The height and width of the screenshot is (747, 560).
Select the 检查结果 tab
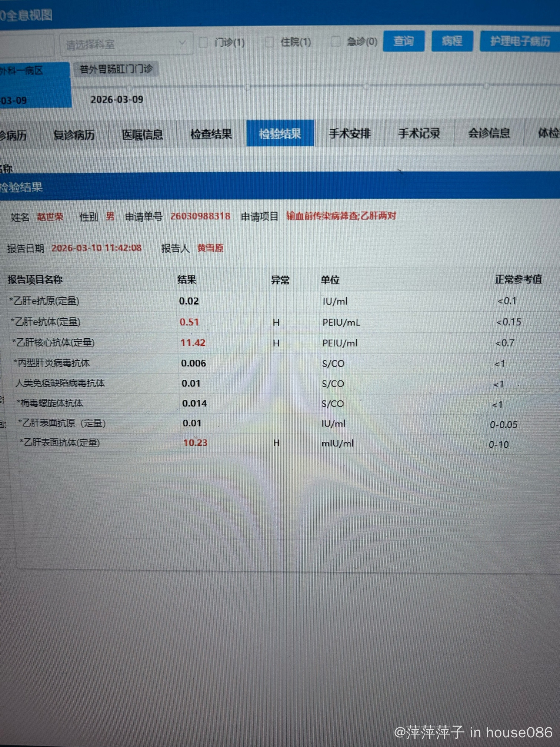[211, 134]
